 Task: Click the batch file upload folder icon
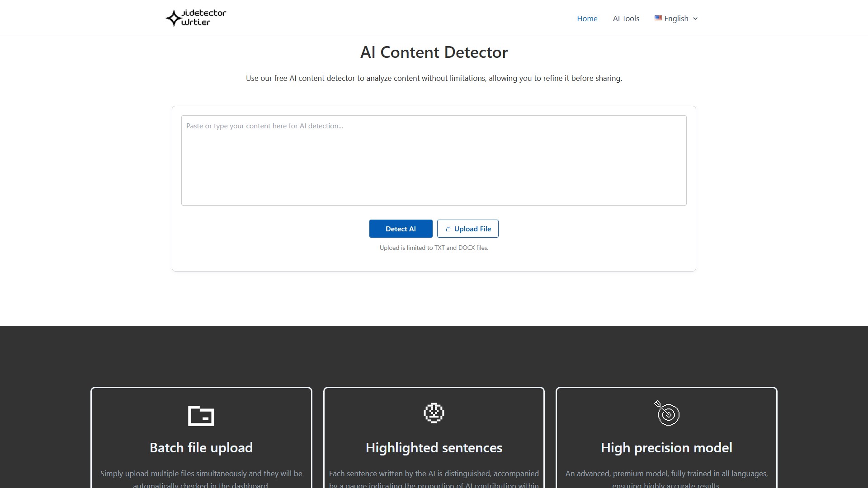click(201, 415)
